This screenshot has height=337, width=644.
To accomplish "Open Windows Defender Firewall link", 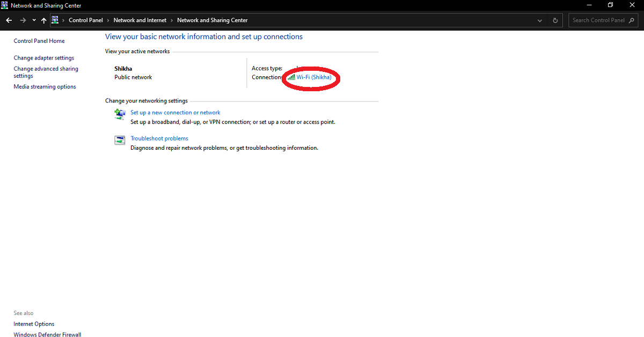I will point(47,335).
